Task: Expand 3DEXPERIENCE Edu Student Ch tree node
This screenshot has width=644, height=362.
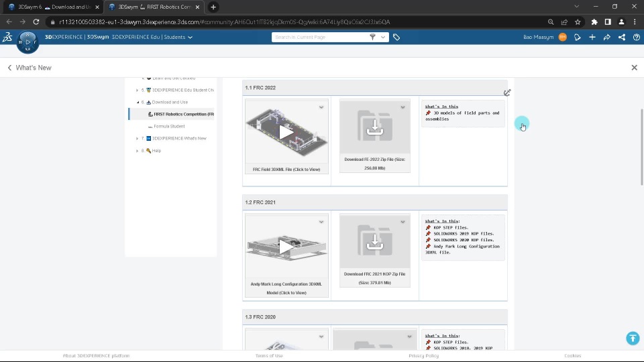Action: (x=137, y=90)
